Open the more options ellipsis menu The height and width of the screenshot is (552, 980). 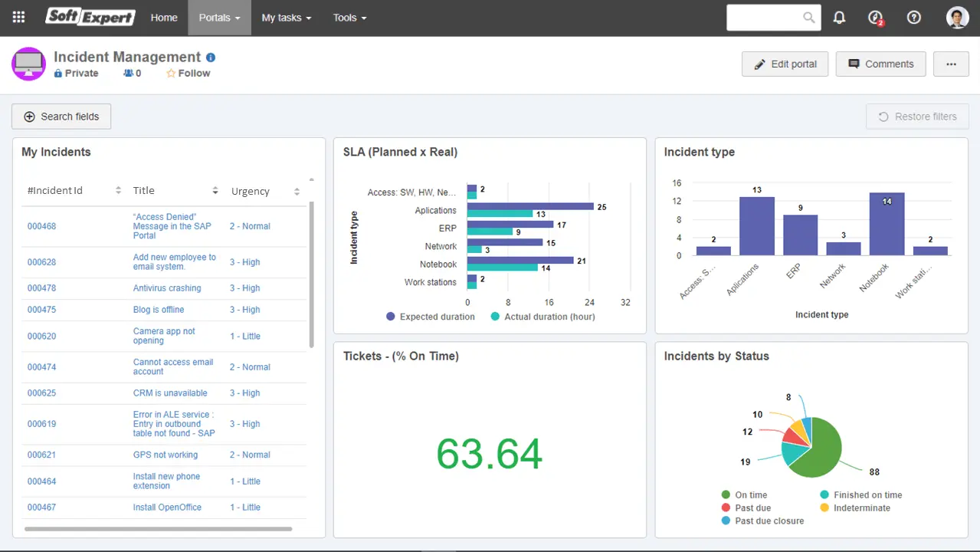[x=951, y=64]
